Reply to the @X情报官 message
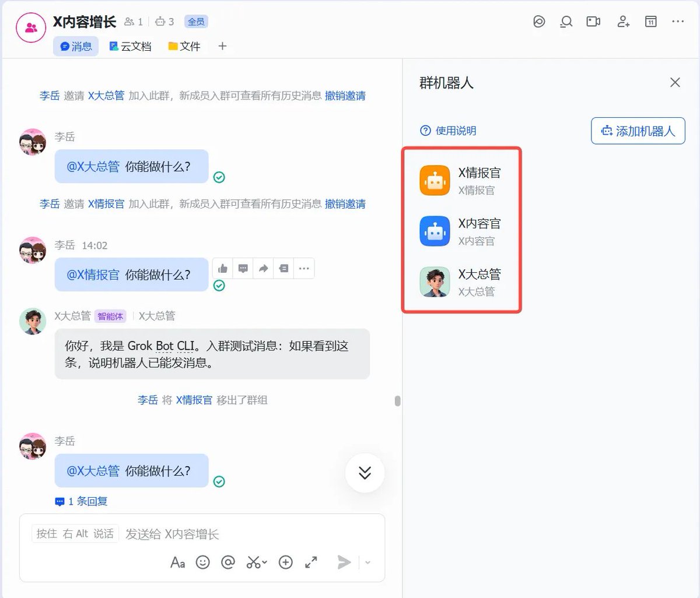Viewport: 700px width, 598px height. coord(243,269)
